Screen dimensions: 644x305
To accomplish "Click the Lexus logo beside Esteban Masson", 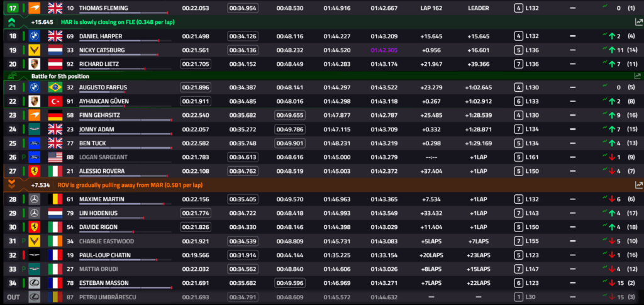I will tap(35, 283).
